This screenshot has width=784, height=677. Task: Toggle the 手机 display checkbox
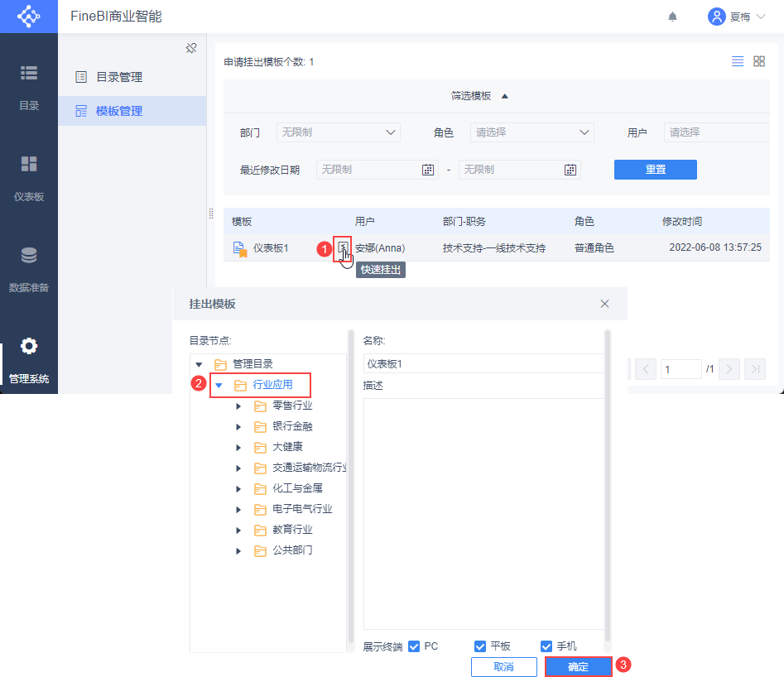point(546,646)
